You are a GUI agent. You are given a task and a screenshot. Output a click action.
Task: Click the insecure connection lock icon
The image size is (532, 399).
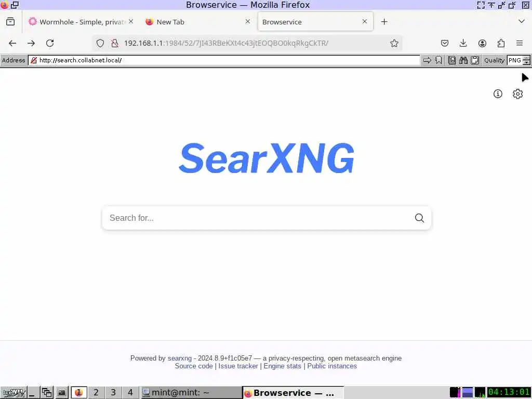[115, 43]
